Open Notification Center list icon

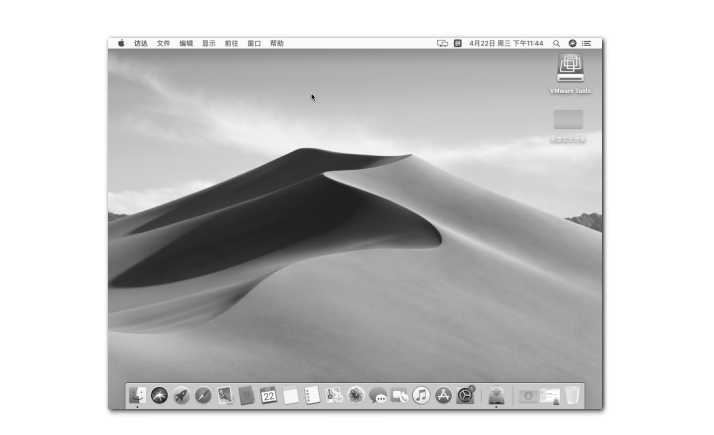tap(586, 43)
